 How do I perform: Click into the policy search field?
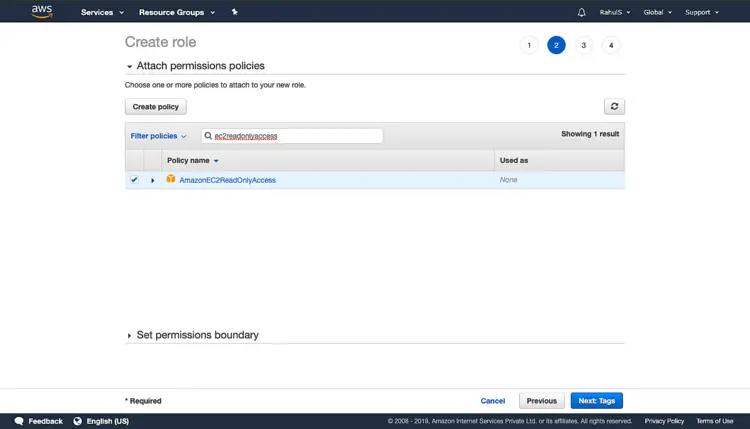coord(292,136)
